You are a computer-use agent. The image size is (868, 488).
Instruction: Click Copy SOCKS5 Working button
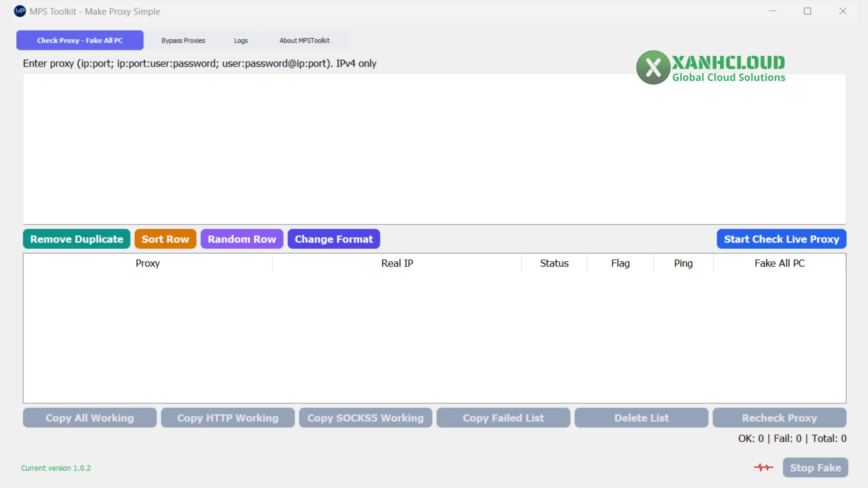[x=366, y=418]
